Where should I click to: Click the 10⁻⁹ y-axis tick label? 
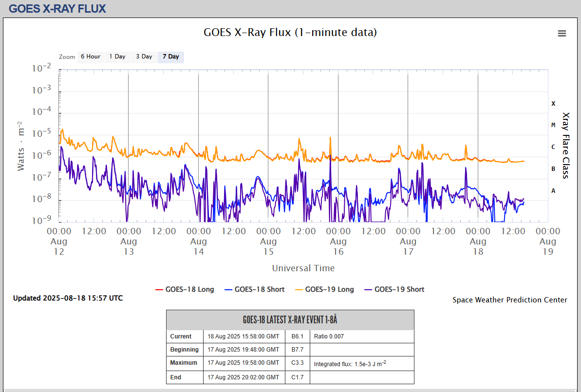[41, 220]
